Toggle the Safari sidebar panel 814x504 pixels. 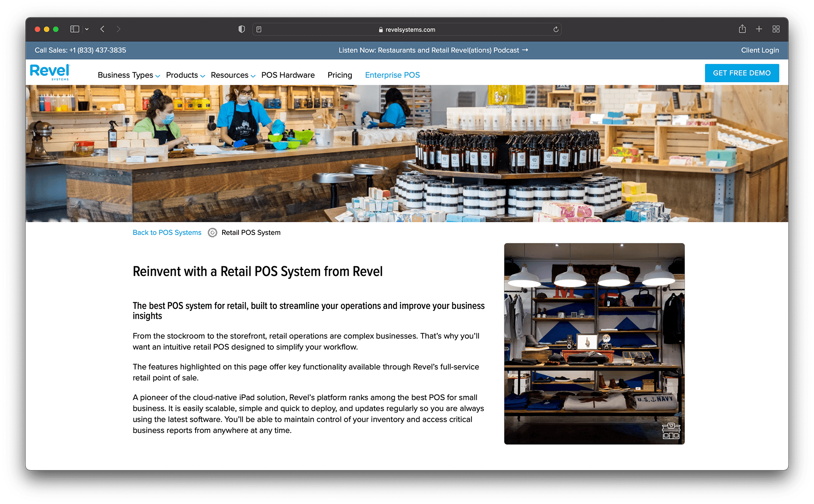(x=74, y=29)
